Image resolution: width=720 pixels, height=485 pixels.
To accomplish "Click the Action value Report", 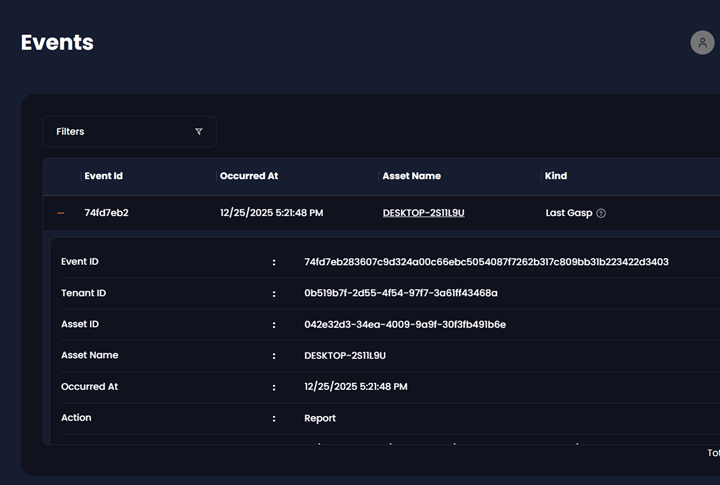I will [x=320, y=418].
